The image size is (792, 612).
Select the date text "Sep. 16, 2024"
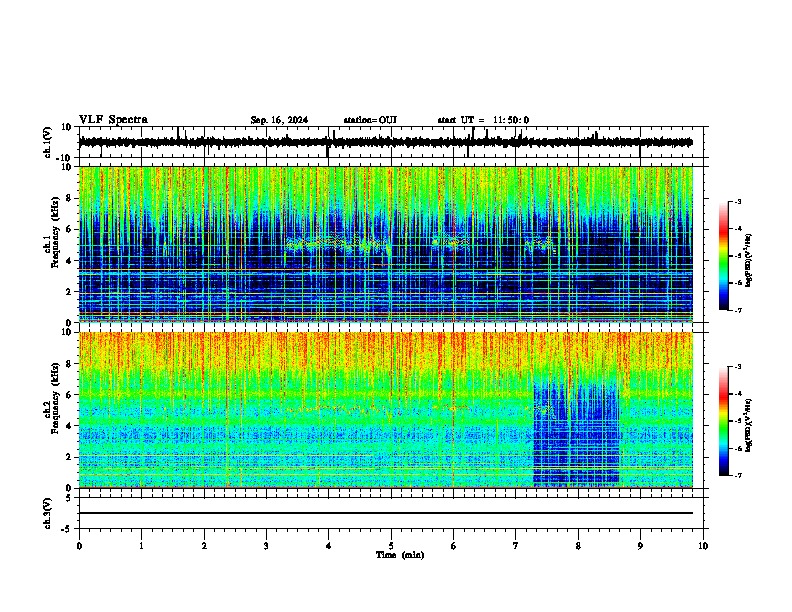tap(279, 120)
